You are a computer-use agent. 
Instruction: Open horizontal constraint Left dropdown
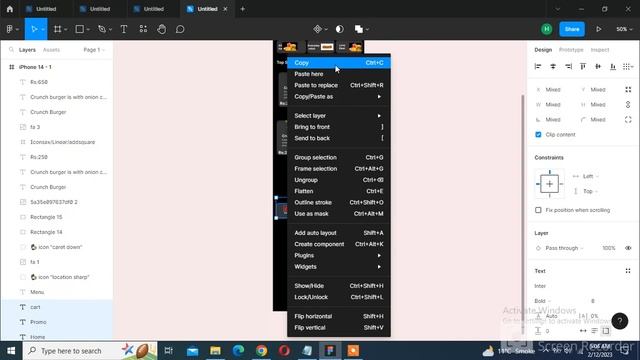(x=591, y=176)
